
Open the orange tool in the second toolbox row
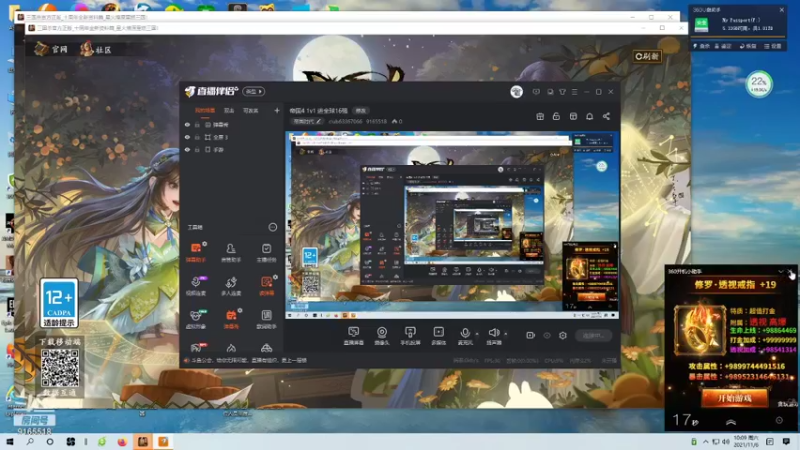point(266,286)
